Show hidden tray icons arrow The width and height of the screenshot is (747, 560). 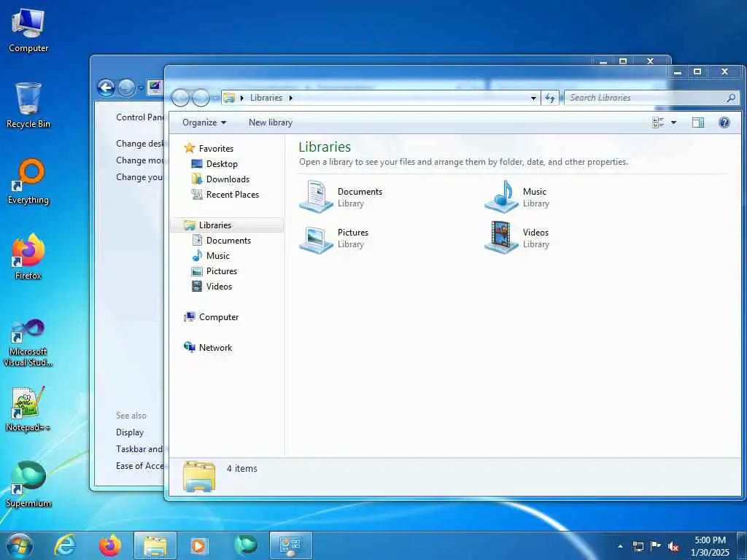click(620, 546)
